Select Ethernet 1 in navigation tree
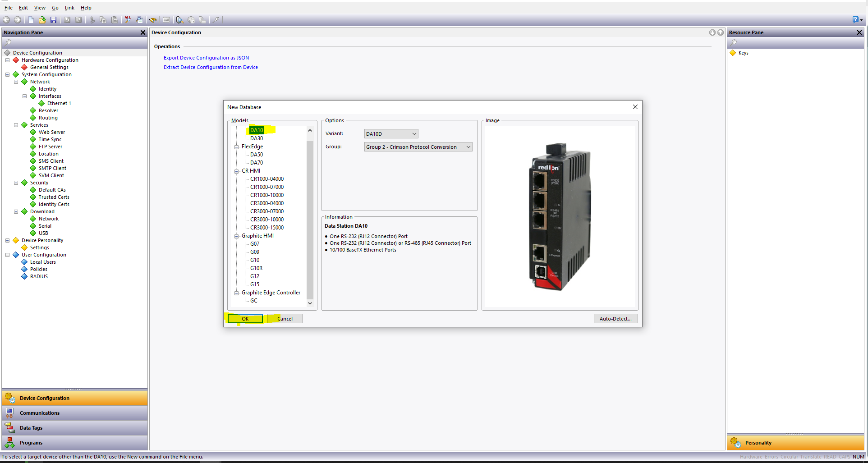 [x=59, y=103]
